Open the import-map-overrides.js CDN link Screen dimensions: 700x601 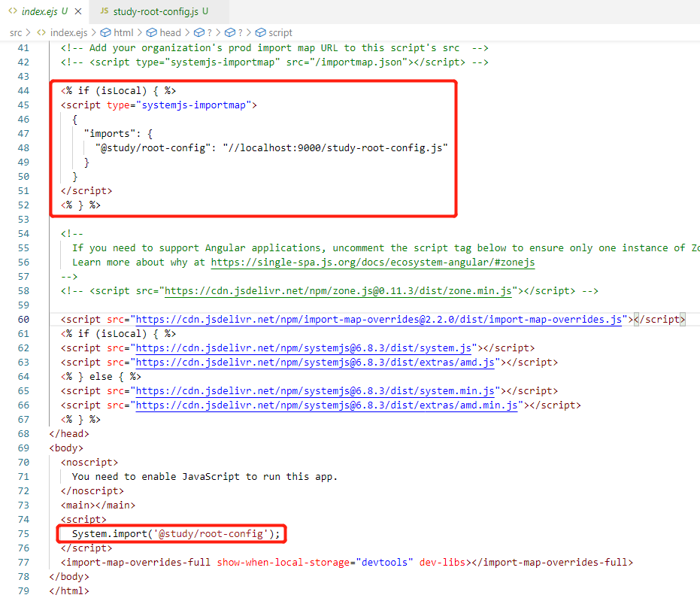pyautogui.click(x=379, y=319)
